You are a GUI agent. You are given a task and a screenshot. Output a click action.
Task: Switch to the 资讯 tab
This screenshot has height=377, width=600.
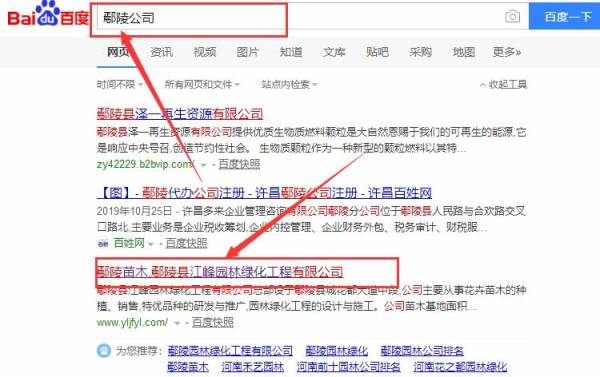pyautogui.click(x=161, y=52)
